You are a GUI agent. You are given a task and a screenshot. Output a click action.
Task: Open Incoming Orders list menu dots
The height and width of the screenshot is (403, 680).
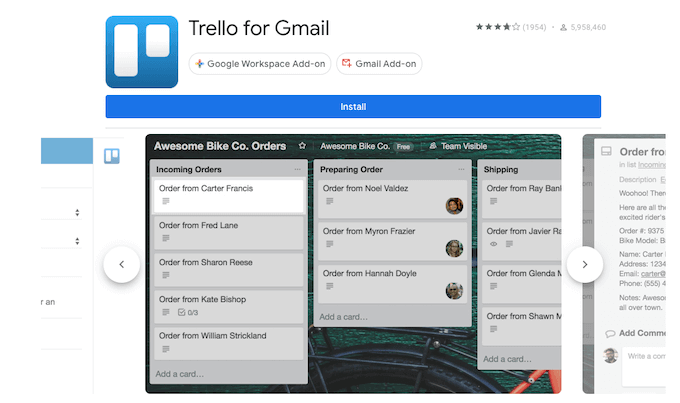click(x=298, y=169)
